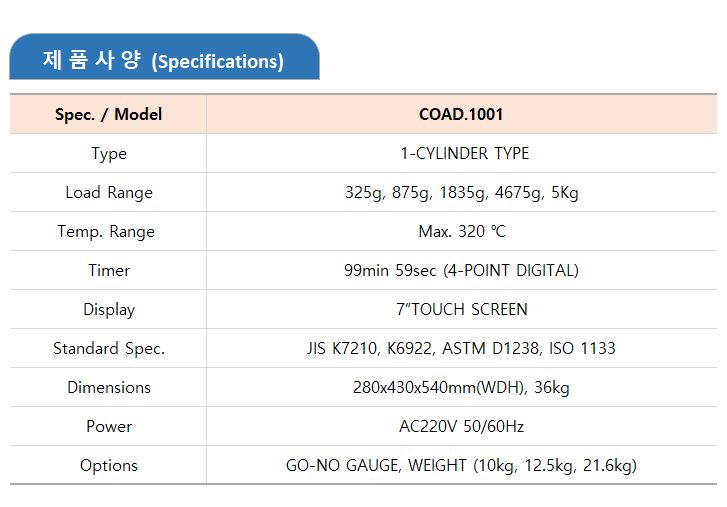Click the Type row label
Image resolution: width=727 pixels, height=507 pixels.
point(108,153)
